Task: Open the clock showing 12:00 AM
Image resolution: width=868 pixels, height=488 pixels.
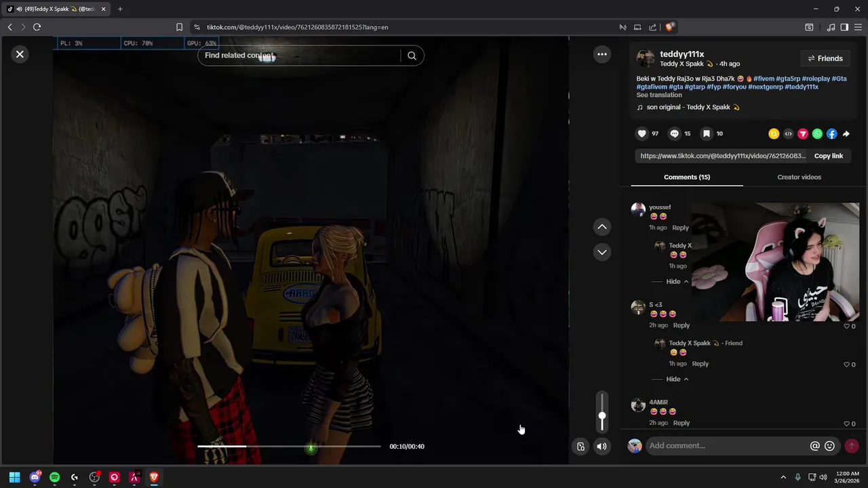Action: (847, 477)
